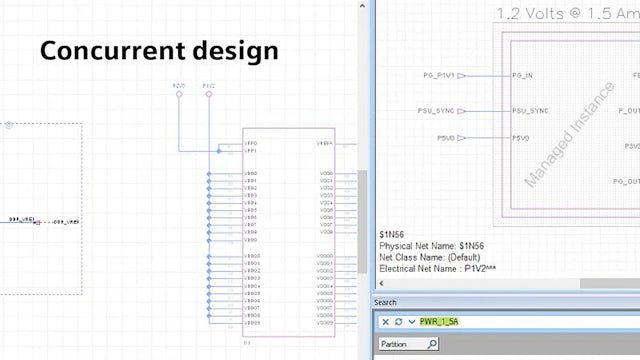Select the VREFA pin on the IC
The height and width of the screenshot is (360, 640).
[325, 143]
